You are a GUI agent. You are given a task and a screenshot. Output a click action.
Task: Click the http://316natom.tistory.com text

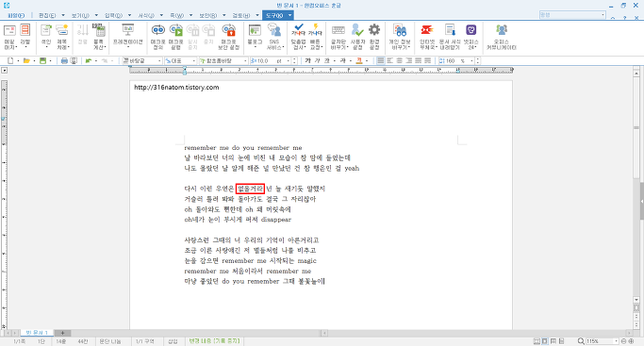click(x=176, y=87)
